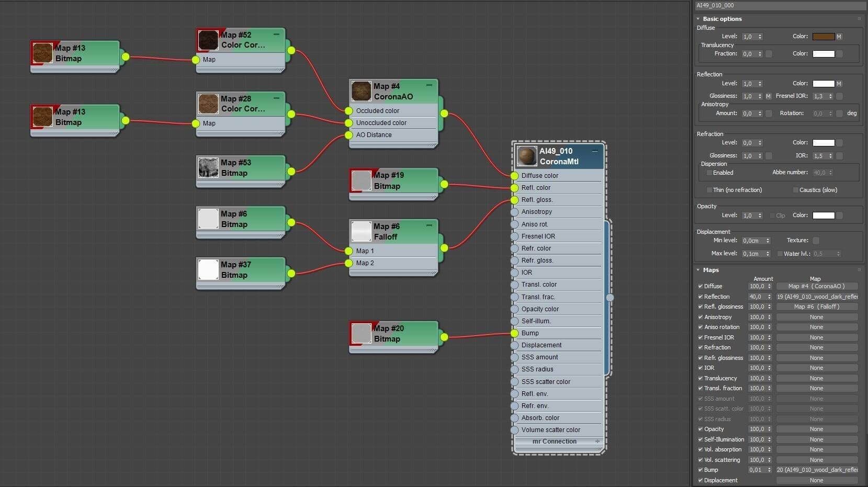The width and height of the screenshot is (868, 487).
Task: Open the Map #4 (CoronaAO) diffuse map button
Action: [816, 286]
